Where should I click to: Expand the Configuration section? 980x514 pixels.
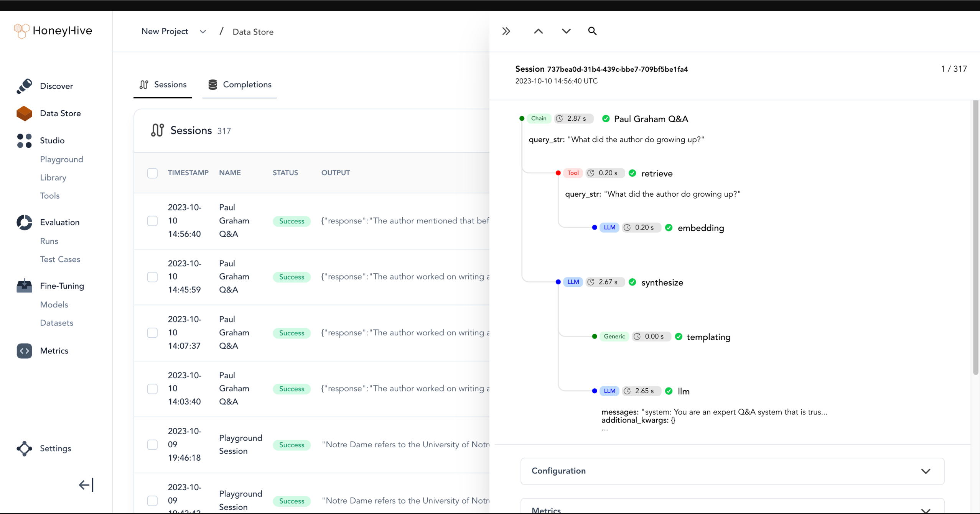tap(926, 471)
